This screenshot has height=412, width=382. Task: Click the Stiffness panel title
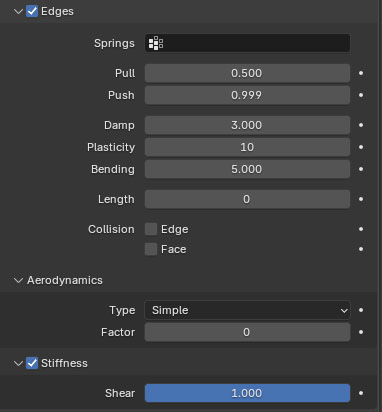coord(64,363)
